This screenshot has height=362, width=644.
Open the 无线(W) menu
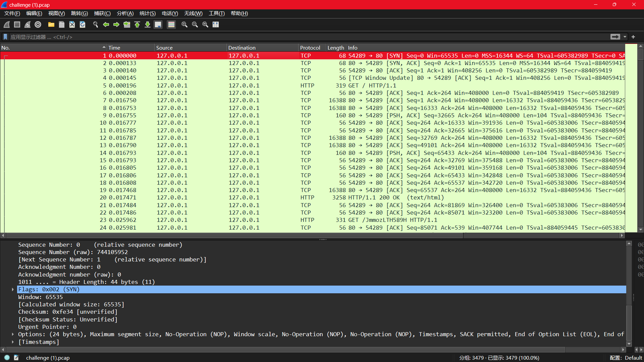pyautogui.click(x=194, y=13)
